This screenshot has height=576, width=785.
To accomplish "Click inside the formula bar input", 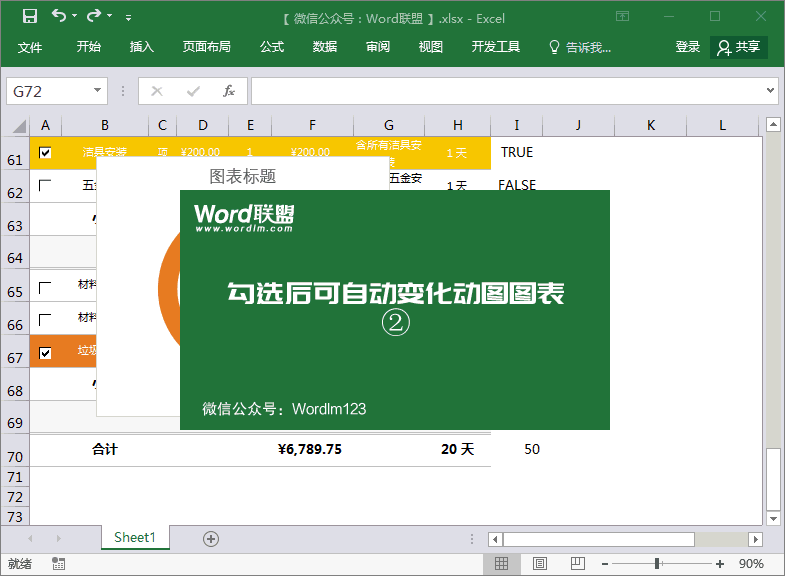I will click(508, 91).
